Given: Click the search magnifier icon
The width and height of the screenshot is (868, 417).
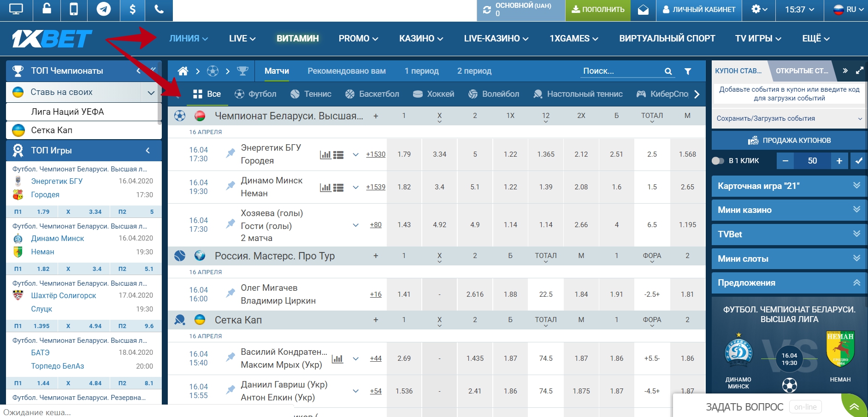Looking at the screenshot, I should 668,71.
